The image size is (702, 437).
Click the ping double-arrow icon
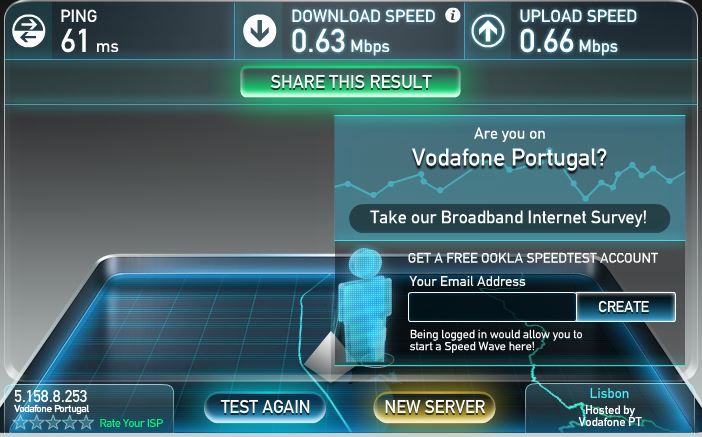(29, 31)
